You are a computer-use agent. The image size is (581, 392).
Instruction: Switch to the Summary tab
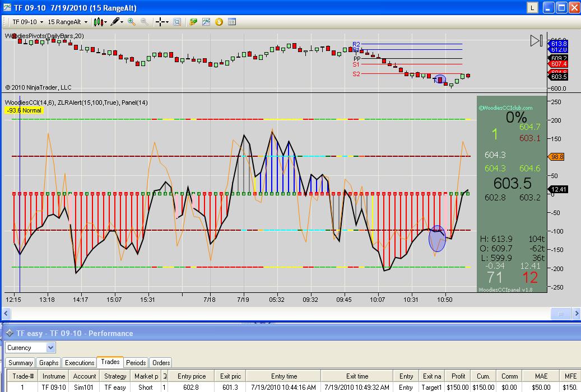(x=20, y=363)
